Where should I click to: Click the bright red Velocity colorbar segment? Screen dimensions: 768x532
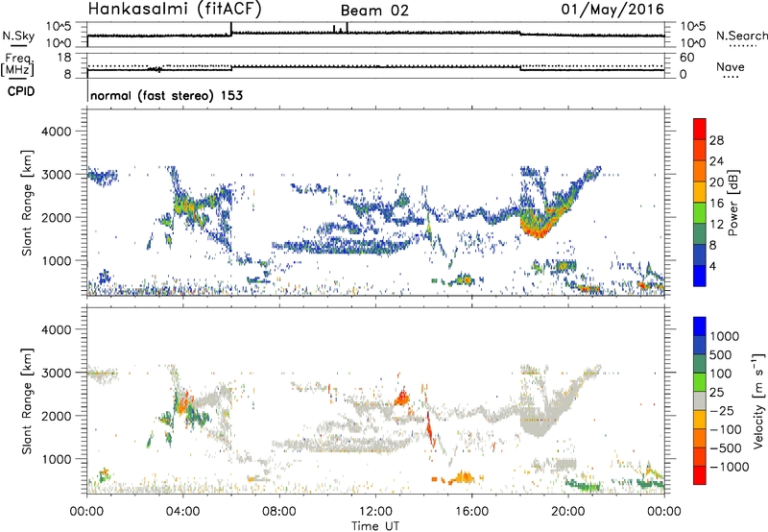coord(700,475)
